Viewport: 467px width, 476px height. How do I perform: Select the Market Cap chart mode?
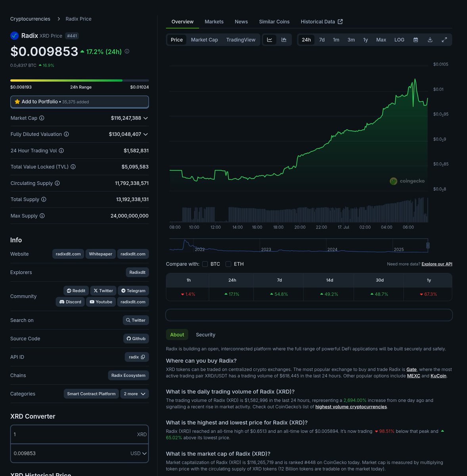[x=204, y=40]
